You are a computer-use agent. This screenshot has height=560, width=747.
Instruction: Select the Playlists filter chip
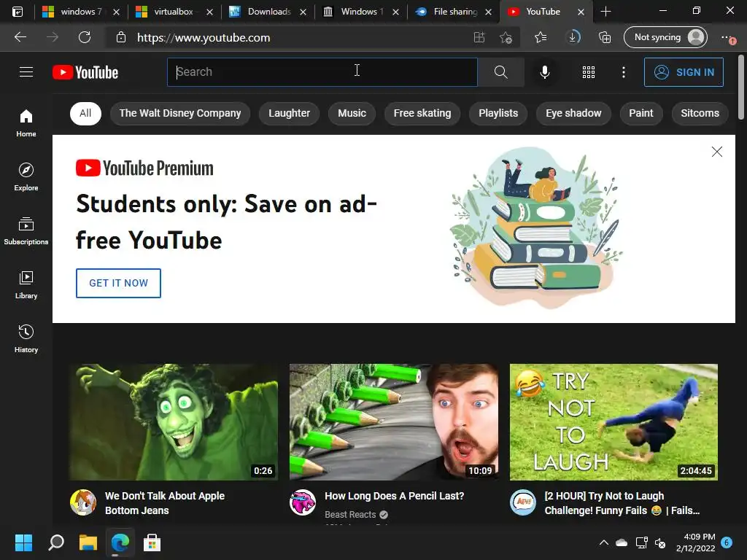(498, 113)
